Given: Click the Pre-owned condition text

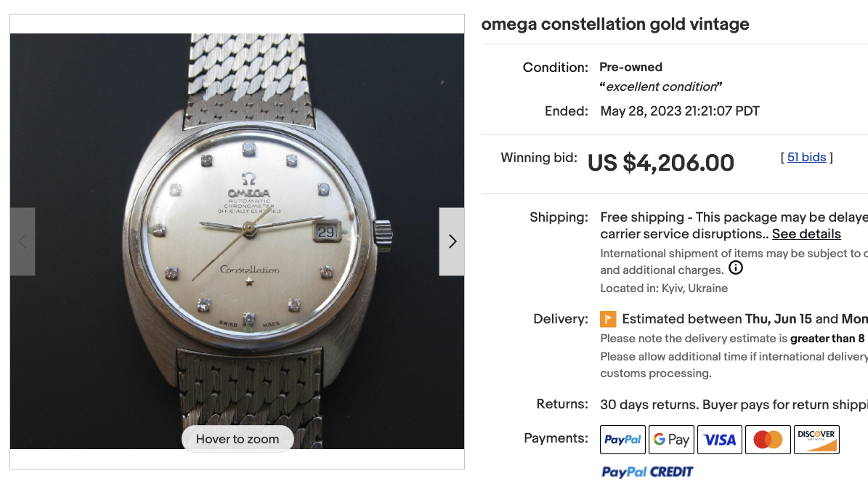Looking at the screenshot, I should [630, 67].
